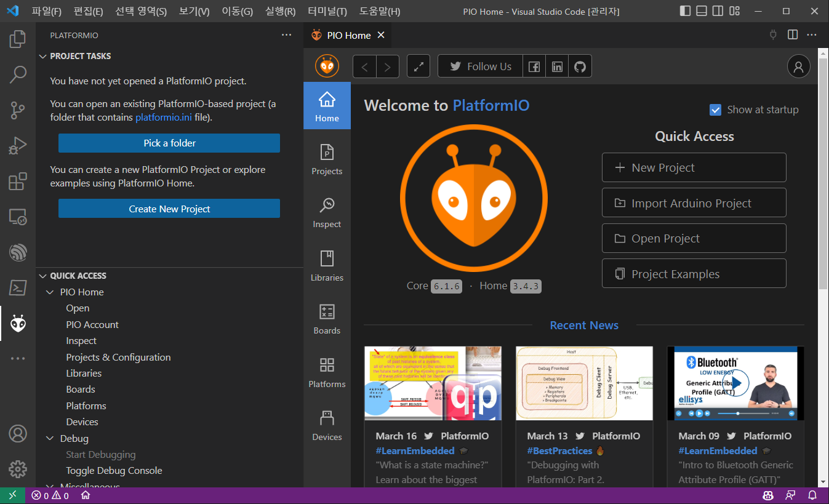Open the terminal-style activity bar icon
The width and height of the screenshot is (829, 504).
(18, 288)
